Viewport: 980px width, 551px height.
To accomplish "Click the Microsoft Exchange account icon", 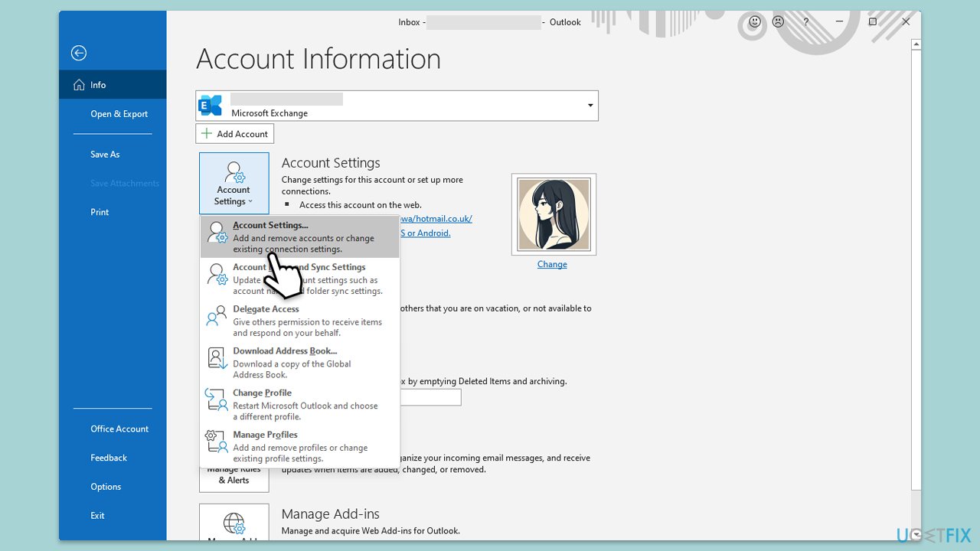I will click(210, 106).
